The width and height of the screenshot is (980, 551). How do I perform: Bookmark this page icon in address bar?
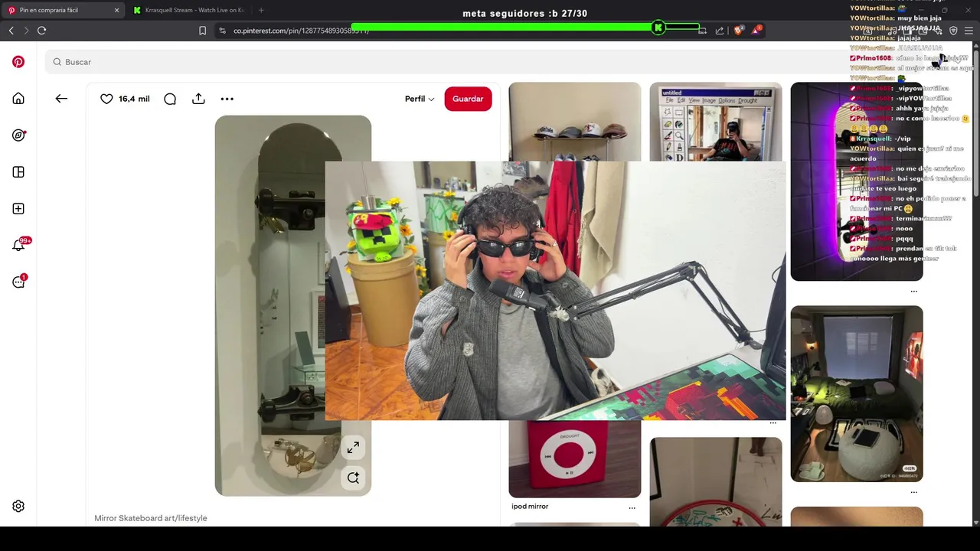[202, 31]
